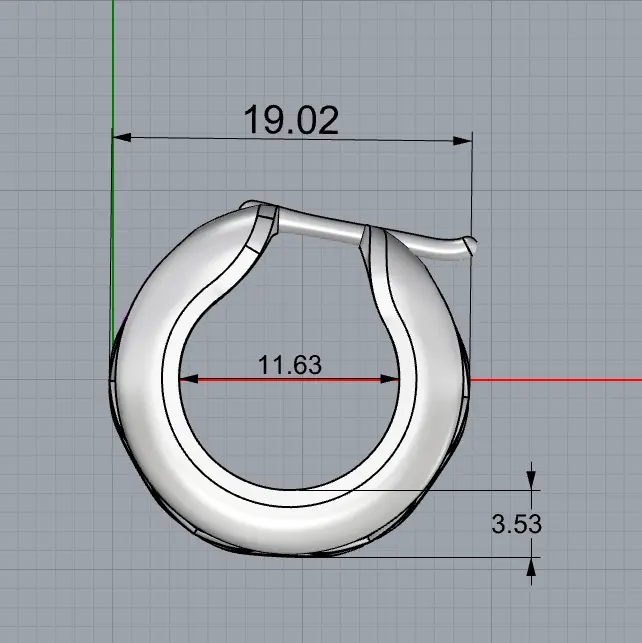Select the 3.53 thickness dimension text
Image resolution: width=642 pixels, height=643 pixels.
click(516, 523)
